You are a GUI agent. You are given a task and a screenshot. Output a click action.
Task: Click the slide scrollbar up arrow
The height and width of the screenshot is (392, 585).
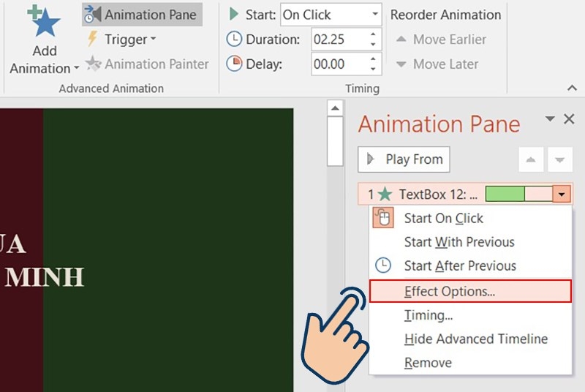coord(335,108)
